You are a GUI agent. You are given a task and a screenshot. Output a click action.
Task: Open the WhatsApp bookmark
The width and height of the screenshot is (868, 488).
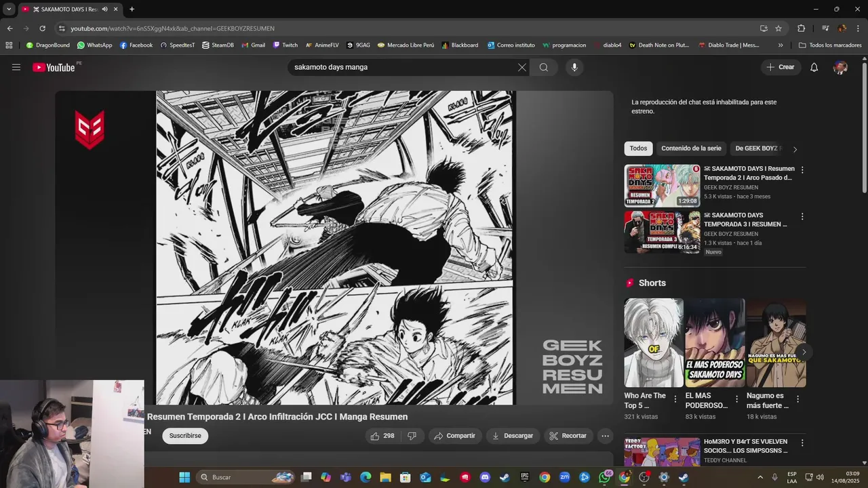[94, 45]
